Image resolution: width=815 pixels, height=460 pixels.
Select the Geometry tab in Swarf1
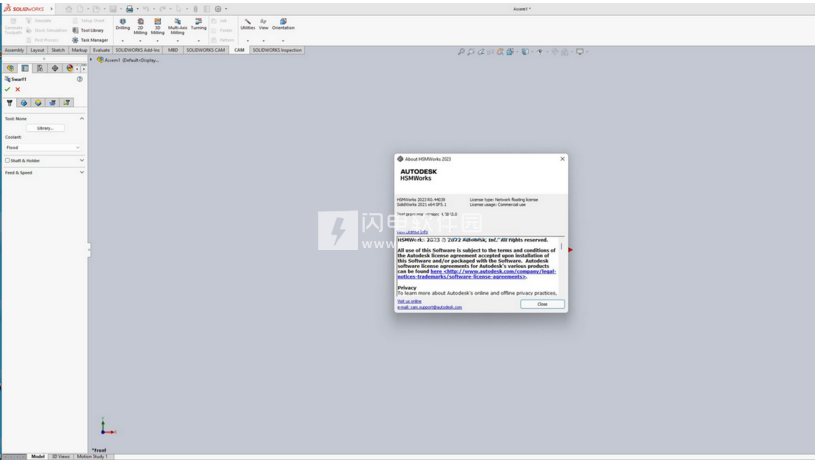24,102
